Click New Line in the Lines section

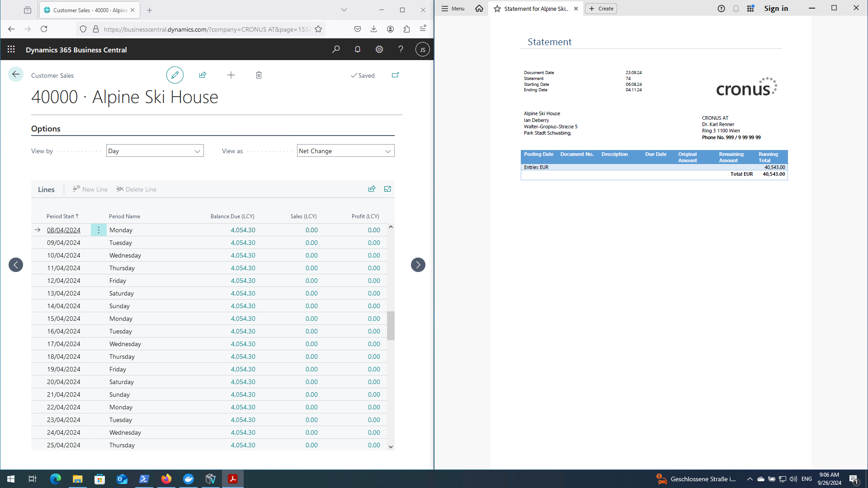pos(90,189)
